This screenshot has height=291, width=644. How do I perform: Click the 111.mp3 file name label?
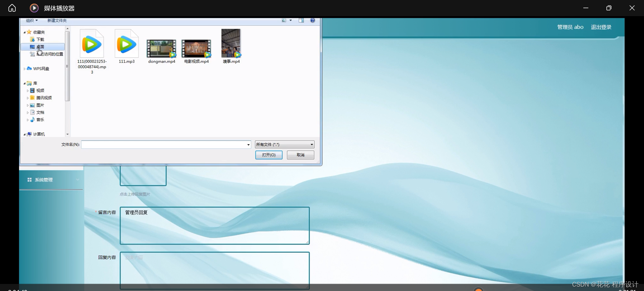127,61
